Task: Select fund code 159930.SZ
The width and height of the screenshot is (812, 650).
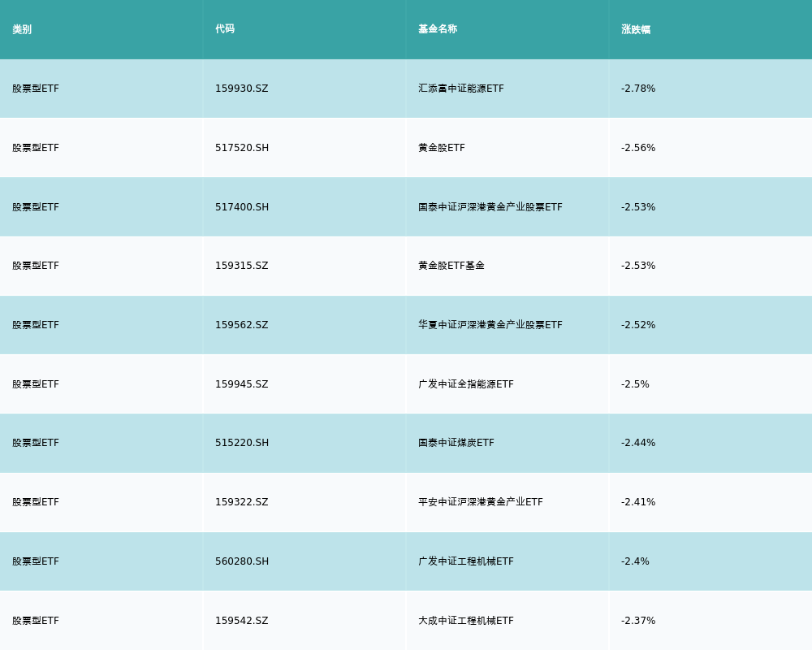Action: pyautogui.click(x=242, y=89)
